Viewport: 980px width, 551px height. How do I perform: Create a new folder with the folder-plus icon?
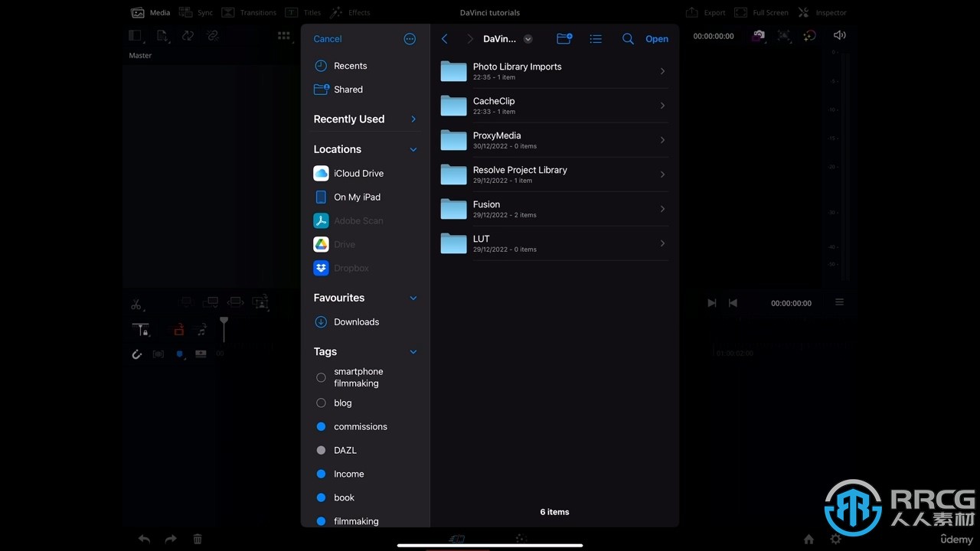point(564,39)
